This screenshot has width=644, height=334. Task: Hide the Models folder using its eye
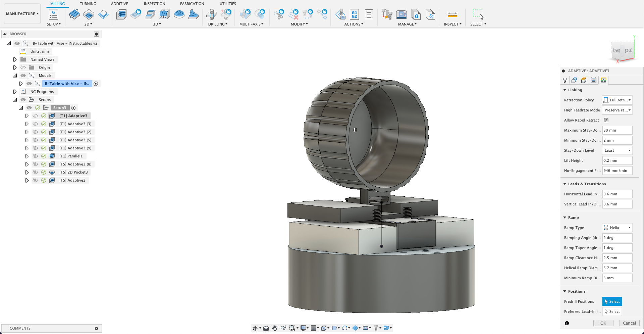[x=23, y=76]
